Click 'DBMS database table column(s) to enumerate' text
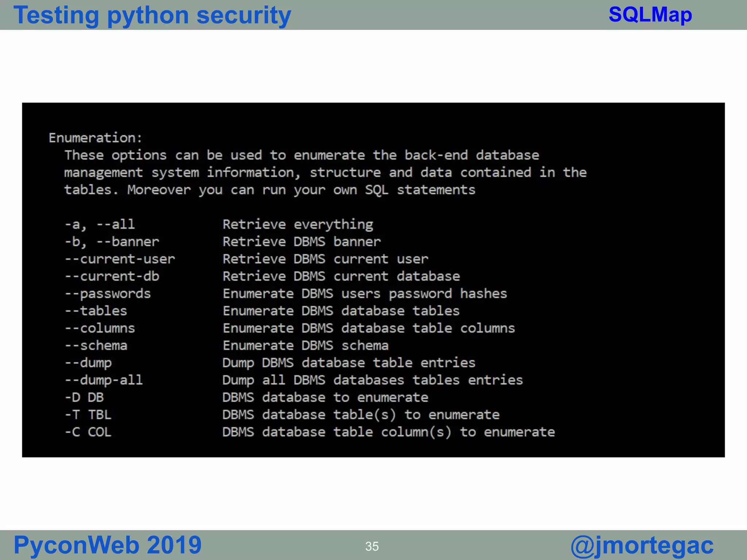Screen dimensions: 747x560 (389, 432)
